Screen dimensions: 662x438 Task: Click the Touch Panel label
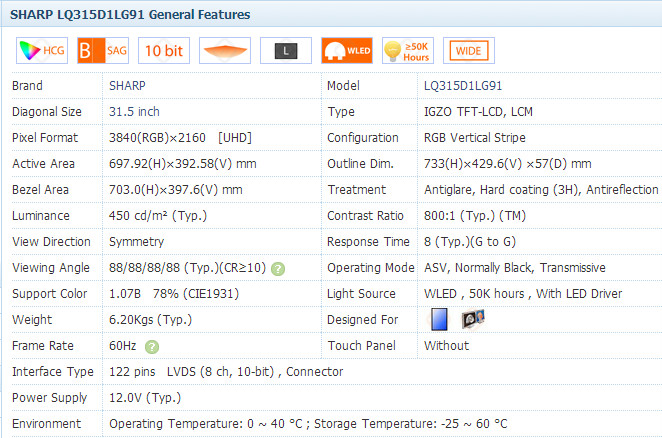pyautogui.click(x=362, y=346)
